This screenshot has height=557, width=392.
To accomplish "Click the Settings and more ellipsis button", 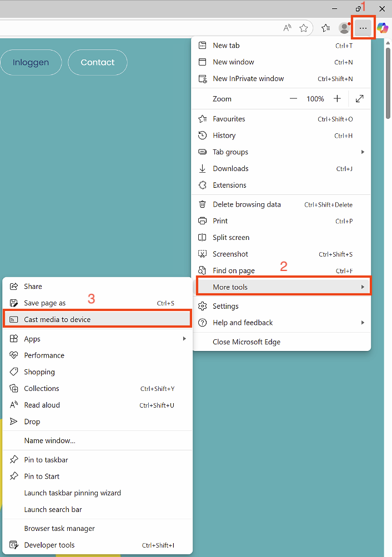I will pos(363,28).
